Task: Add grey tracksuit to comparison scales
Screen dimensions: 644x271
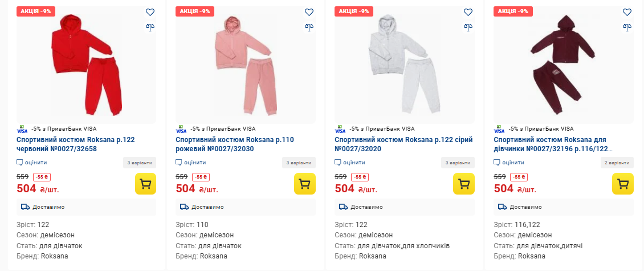Action: pos(468,26)
